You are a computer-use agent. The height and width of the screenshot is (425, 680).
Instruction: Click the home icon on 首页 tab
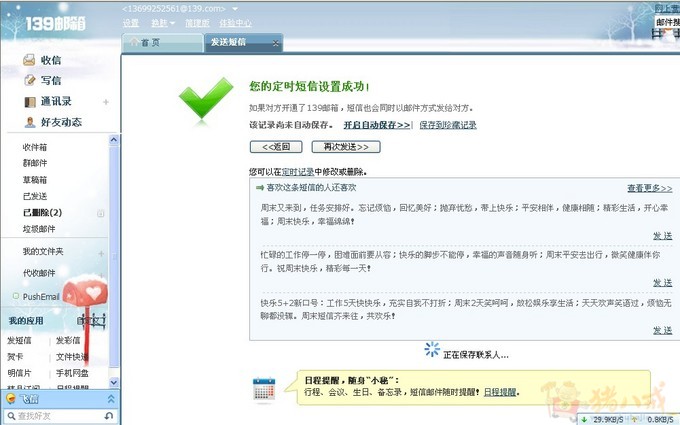tap(134, 42)
